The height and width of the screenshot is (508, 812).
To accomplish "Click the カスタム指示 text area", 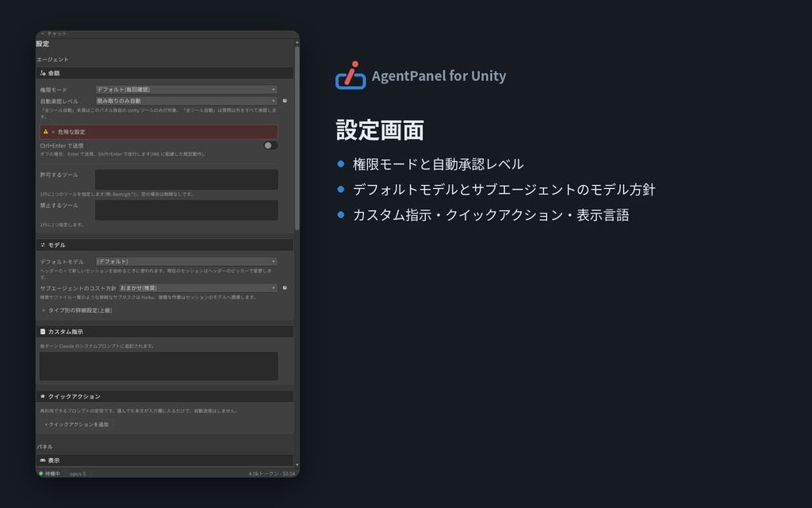I will (159, 366).
